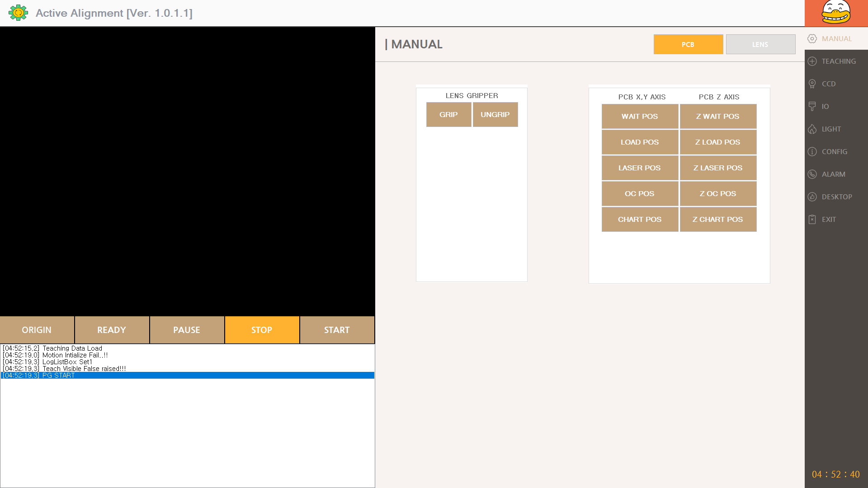Choose the EXIT menu entry
The image size is (868, 488).
pyautogui.click(x=836, y=220)
